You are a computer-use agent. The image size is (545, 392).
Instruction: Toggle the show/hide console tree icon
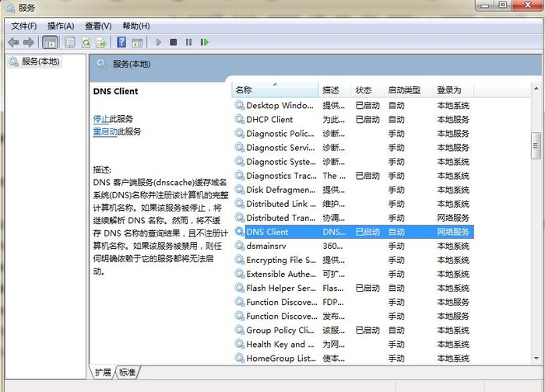50,42
